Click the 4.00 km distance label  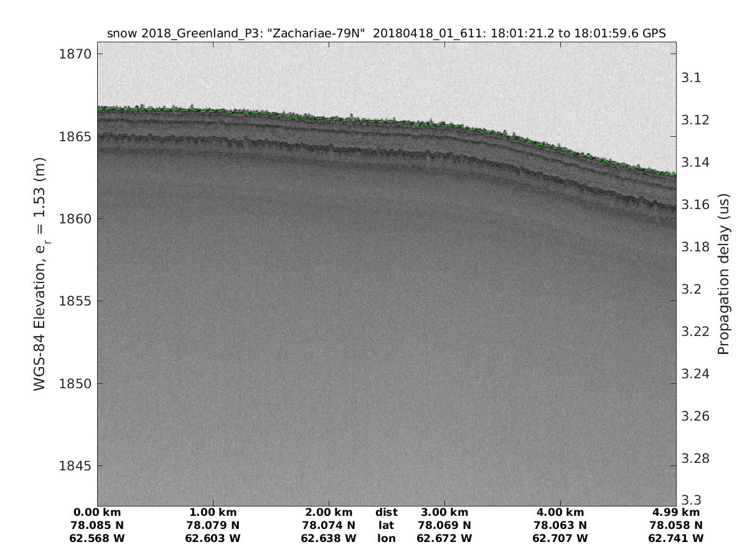click(560, 513)
